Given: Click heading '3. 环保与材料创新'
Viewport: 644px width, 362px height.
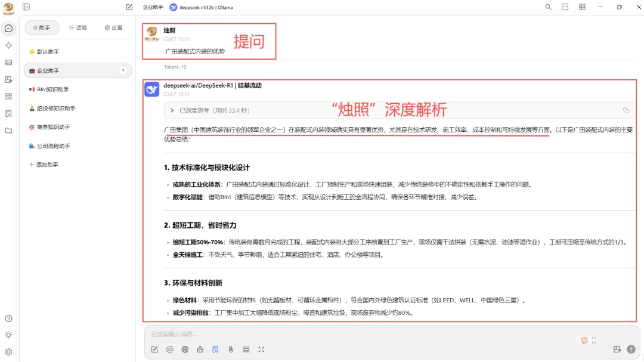Looking at the screenshot, I should 193,283.
